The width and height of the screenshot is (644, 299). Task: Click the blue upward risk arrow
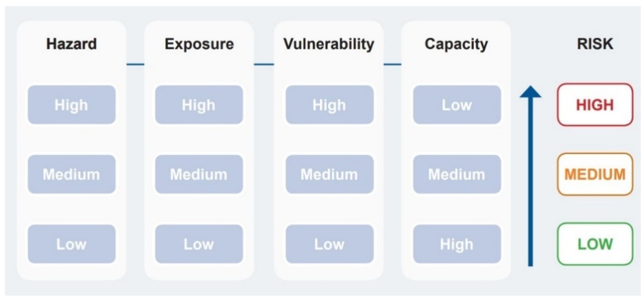530,175
